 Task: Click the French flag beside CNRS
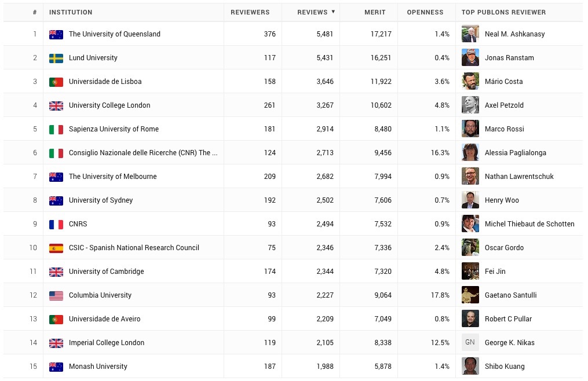pyautogui.click(x=56, y=224)
